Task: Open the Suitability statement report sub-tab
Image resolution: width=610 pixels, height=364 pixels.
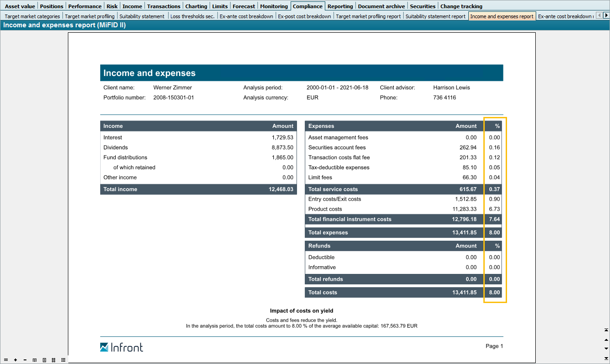Action: click(x=436, y=16)
